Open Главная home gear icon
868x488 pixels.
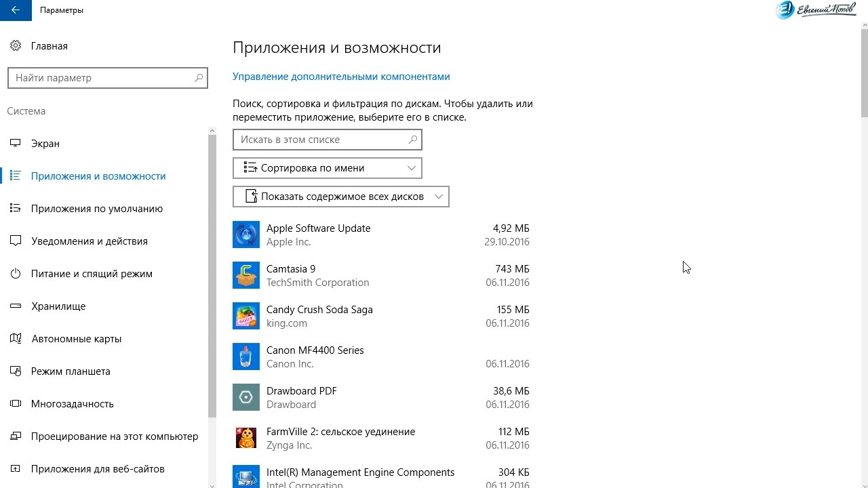coord(16,46)
